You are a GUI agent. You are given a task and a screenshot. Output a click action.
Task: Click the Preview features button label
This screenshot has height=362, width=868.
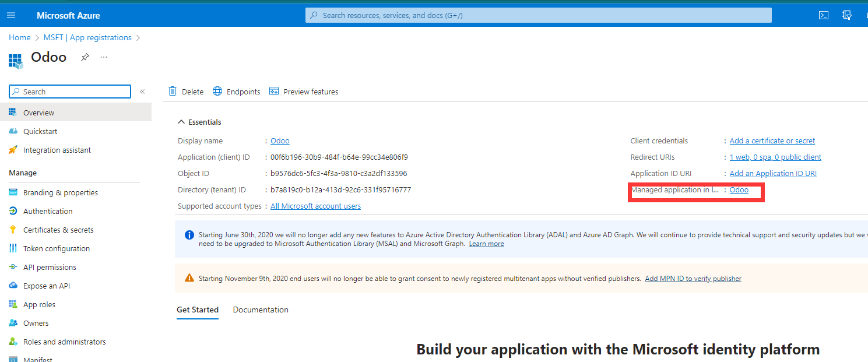click(311, 92)
